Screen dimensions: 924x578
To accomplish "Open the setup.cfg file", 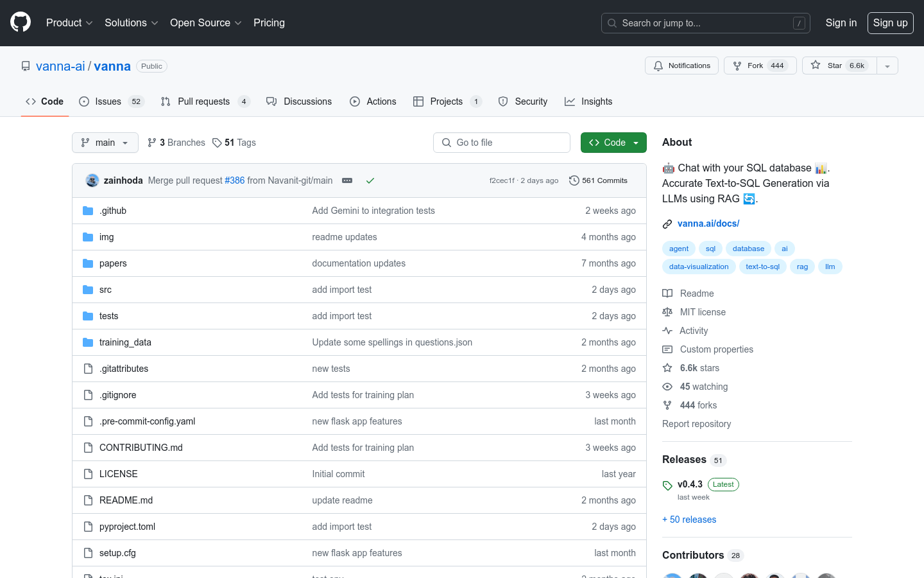I will (x=117, y=553).
